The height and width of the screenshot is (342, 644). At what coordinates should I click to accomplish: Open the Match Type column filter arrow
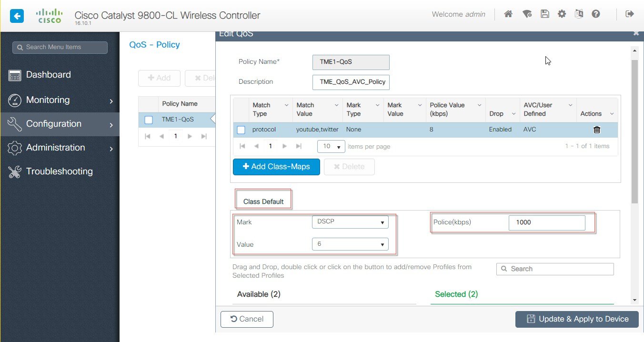tap(286, 105)
